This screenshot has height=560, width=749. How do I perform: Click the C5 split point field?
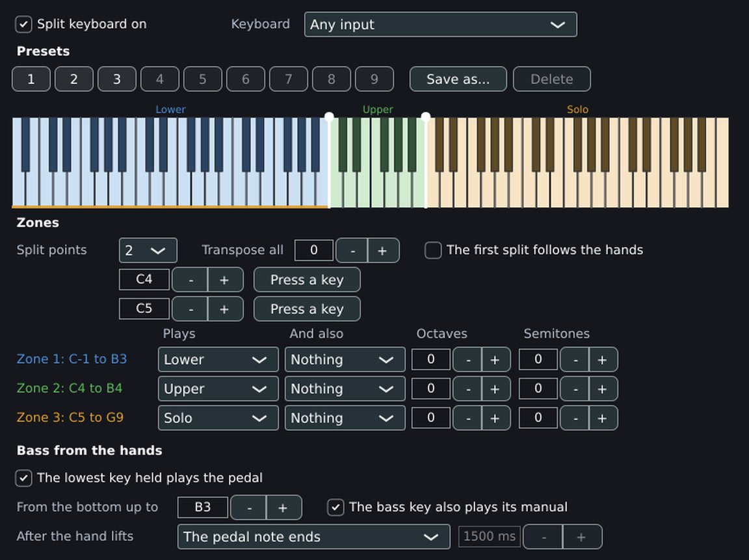[x=144, y=309]
